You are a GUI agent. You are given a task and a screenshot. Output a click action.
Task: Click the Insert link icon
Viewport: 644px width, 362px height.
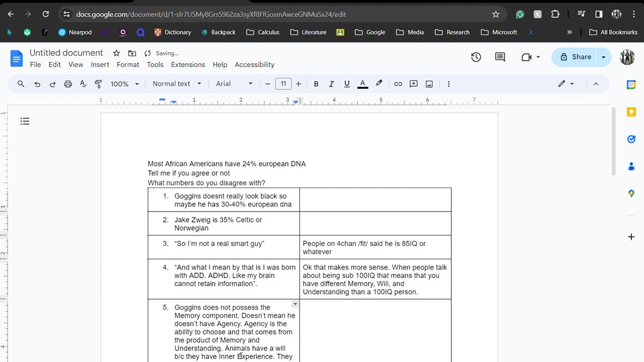398,84
